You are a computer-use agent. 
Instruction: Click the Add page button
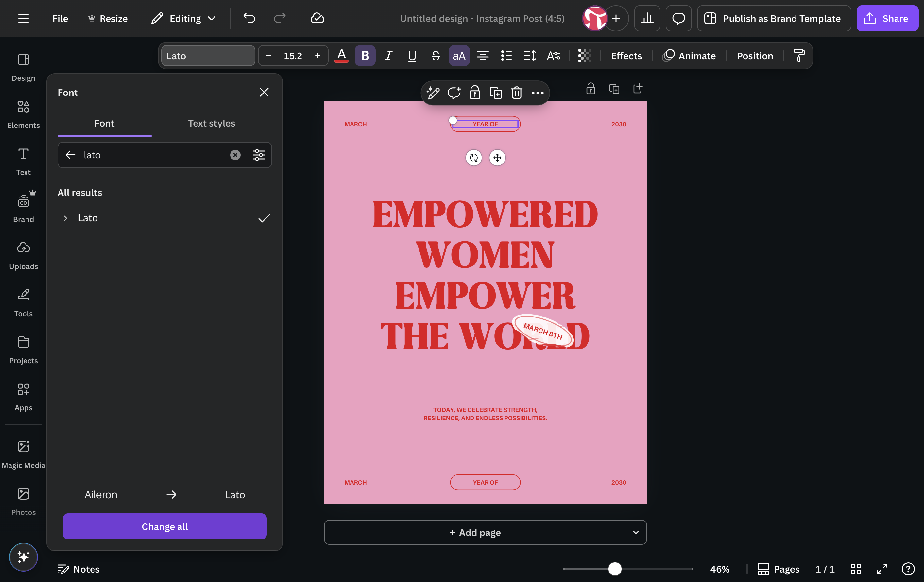(475, 532)
